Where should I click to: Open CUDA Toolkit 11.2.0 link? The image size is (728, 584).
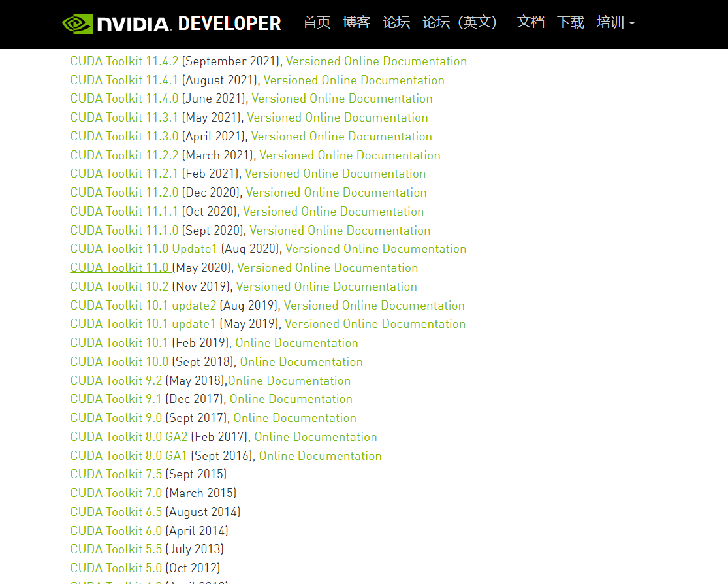(x=125, y=193)
